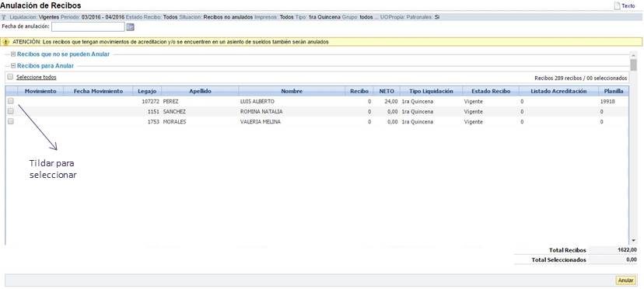Sort by Apellido column header
644x289 pixels.
point(200,91)
